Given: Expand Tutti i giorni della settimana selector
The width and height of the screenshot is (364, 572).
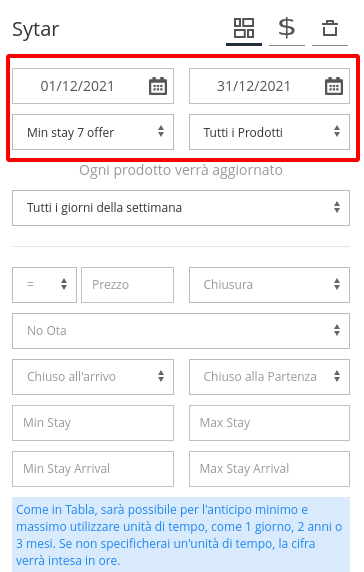Looking at the screenshot, I should coord(181,208).
